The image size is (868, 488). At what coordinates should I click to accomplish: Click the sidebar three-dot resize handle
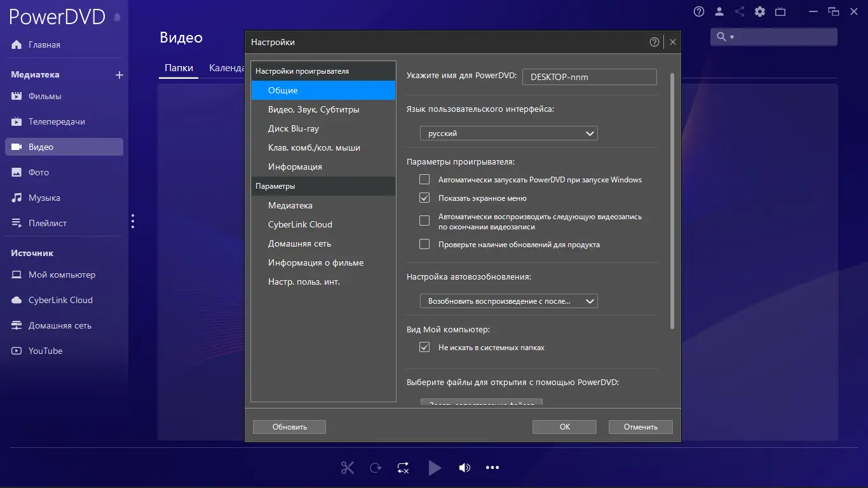[133, 221]
